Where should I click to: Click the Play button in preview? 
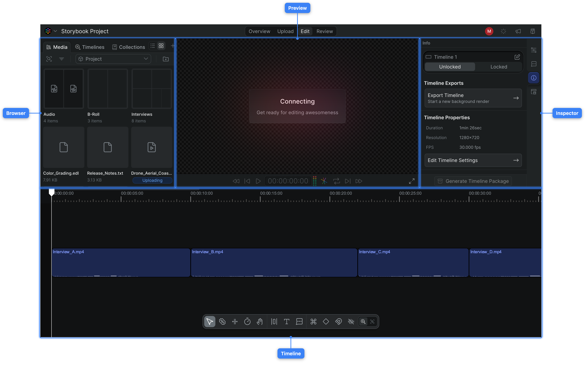click(258, 181)
